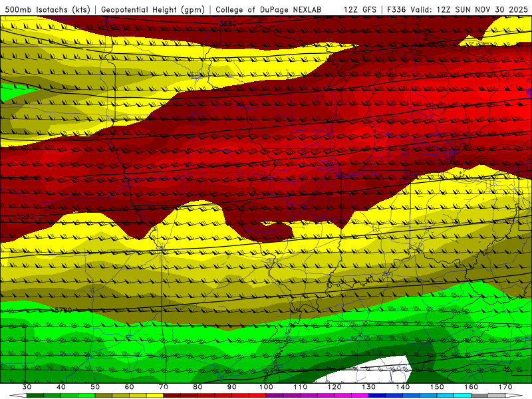Viewport: 532px width, 399px height.
Task: Click the legend value 150
Action: [x=437, y=387]
